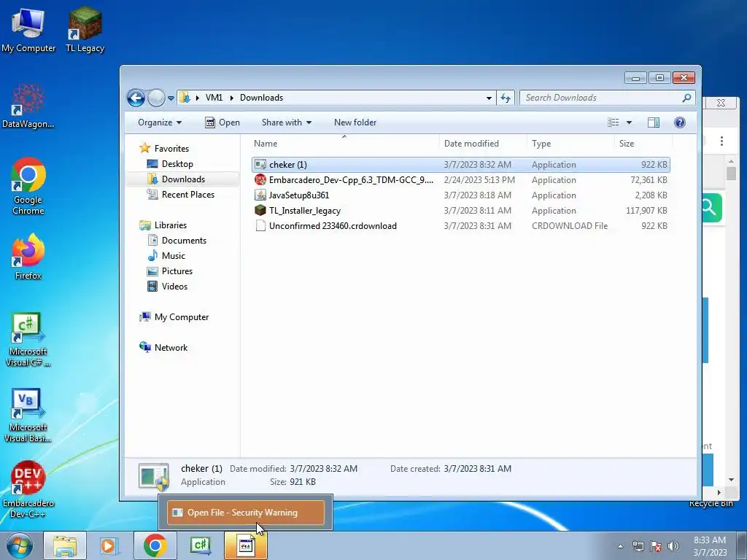Select the TL_Installer_legacy file
Image resolution: width=747 pixels, height=560 pixels.
pyautogui.click(x=461, y=211)
